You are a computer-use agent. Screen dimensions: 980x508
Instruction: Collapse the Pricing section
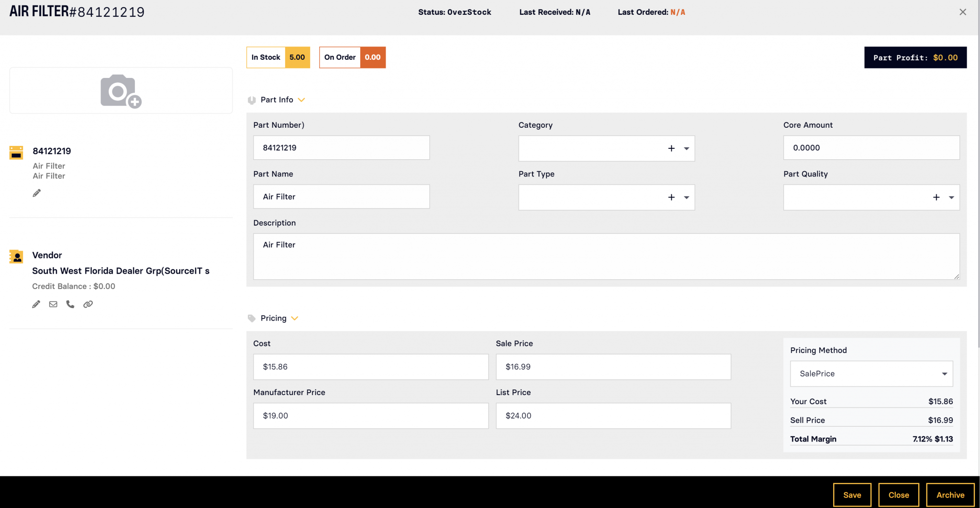click(x=295, y=318)
